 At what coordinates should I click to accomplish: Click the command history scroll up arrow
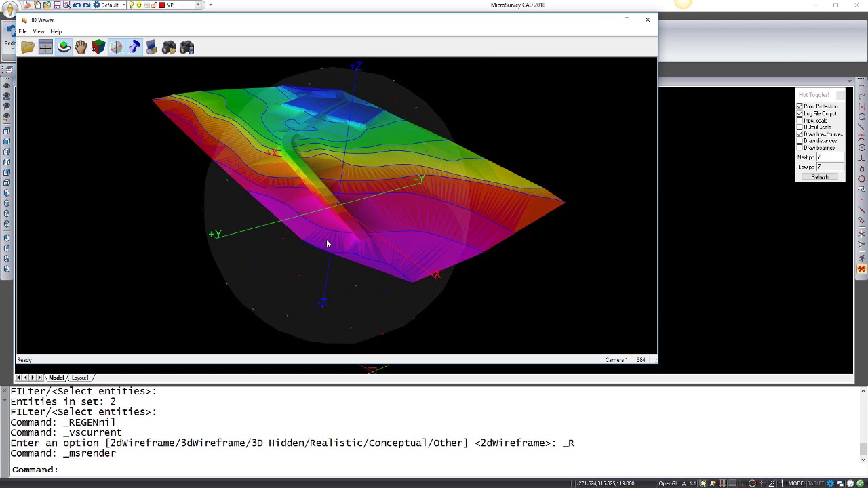(x=863, y=391)
